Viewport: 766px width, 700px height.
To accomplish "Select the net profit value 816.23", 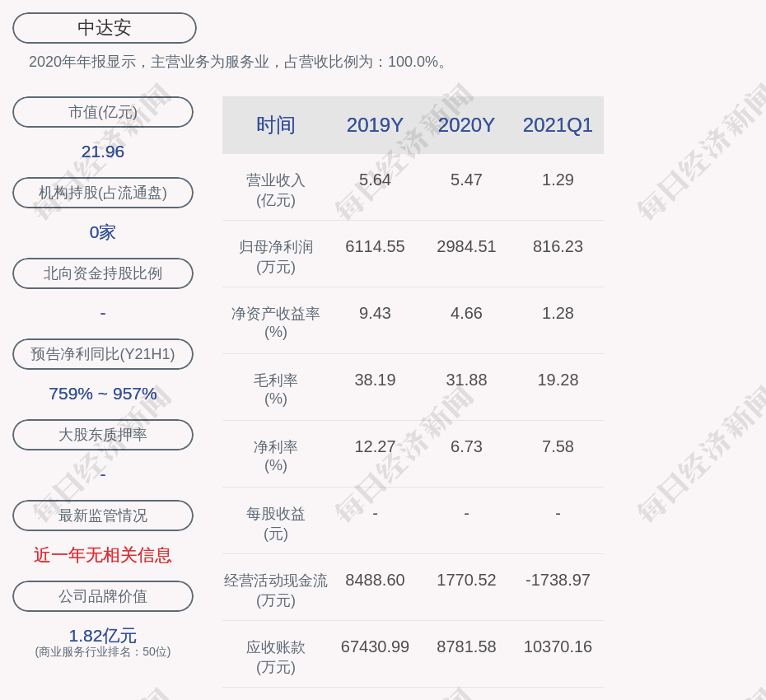I will coord(558,247).
